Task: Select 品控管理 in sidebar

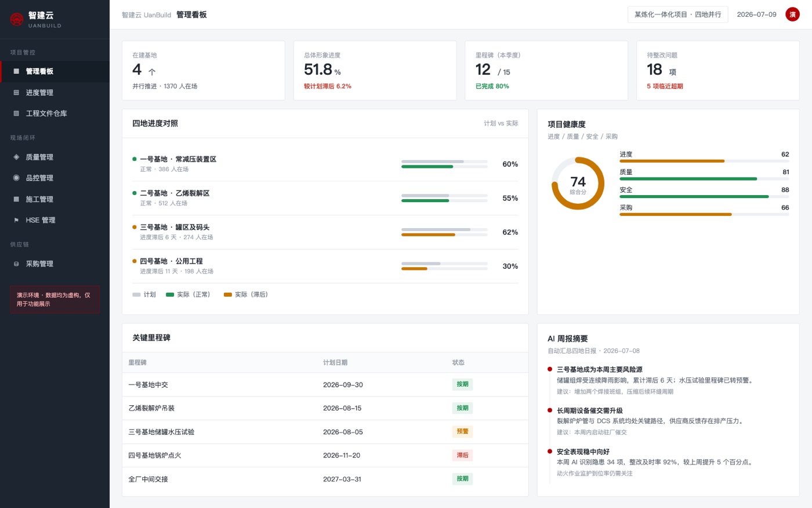Action: tap(55, 178)
